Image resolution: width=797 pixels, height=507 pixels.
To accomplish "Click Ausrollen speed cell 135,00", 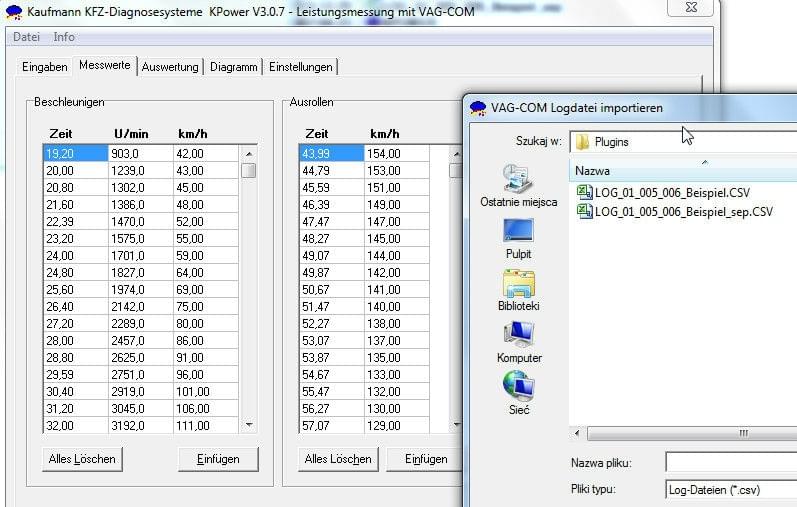I will [x=397, y=357].
